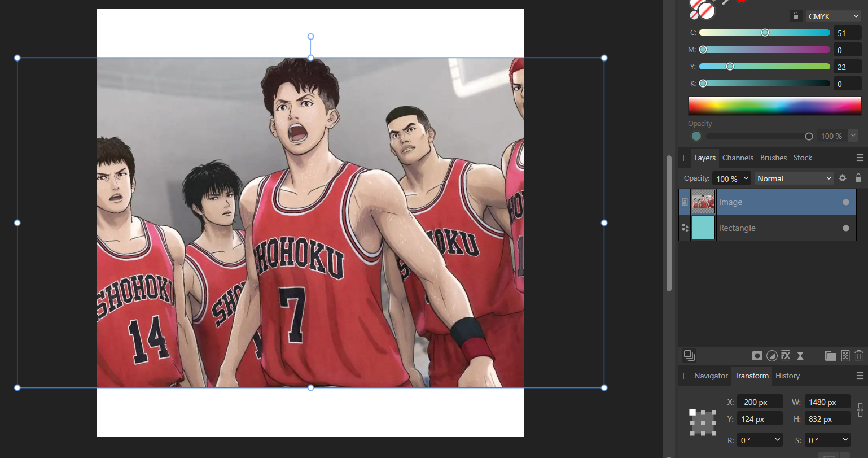Viewport: 868px width, 458px height.
Task: Open Layer Effects fx icon
Action: (x=786, y=356)
